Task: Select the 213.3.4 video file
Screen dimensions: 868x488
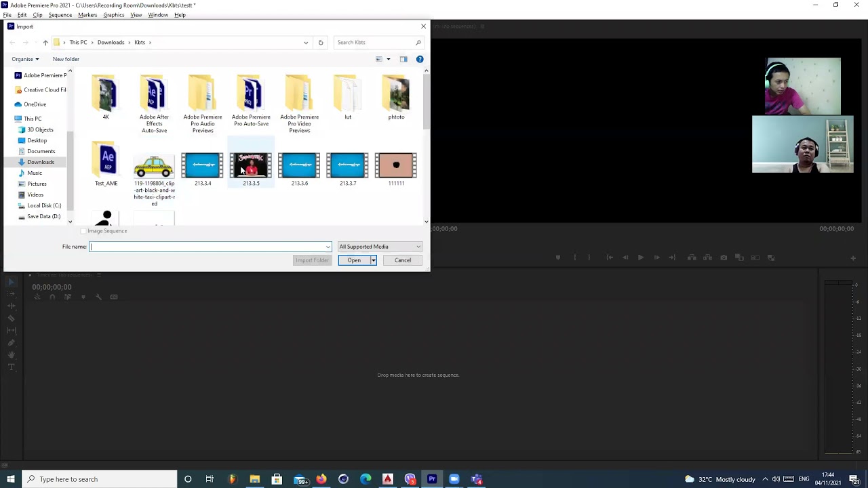Action: (x=203, y=169)
